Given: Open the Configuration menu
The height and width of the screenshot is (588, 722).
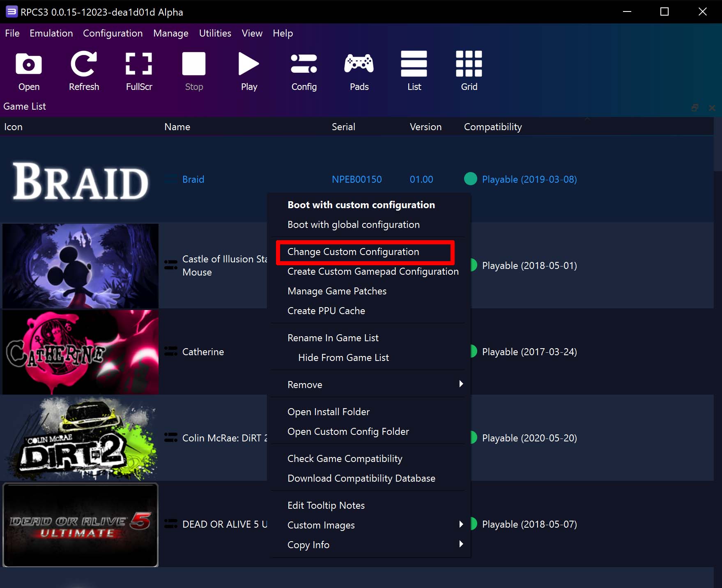Looking at the screenshot, I should point(113,33).
